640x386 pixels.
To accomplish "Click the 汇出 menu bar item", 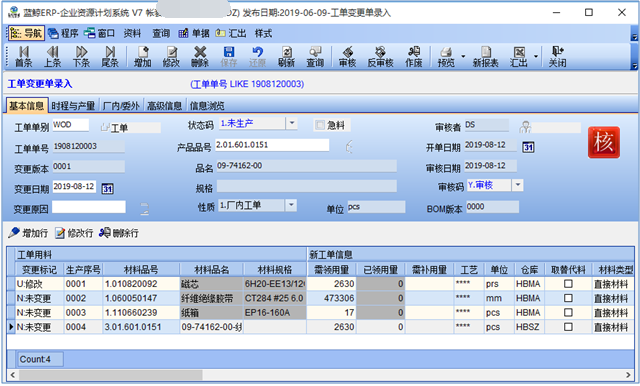I will (x=231, y=33).
